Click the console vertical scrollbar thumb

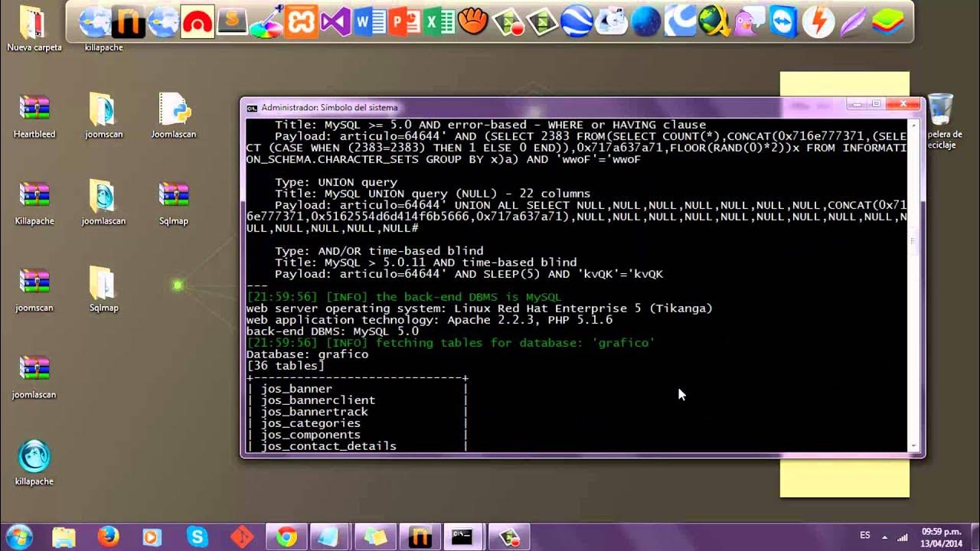click(913, 241)
